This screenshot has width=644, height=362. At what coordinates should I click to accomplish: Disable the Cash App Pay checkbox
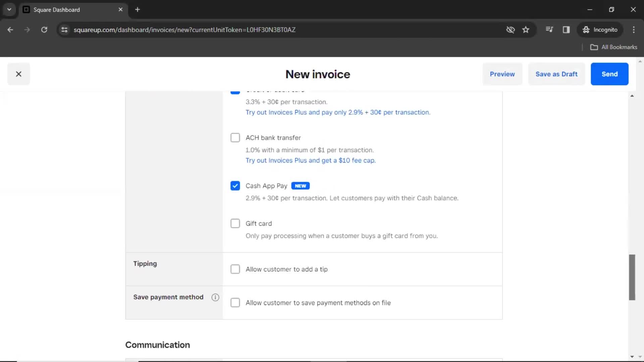[x=234, y=186]
